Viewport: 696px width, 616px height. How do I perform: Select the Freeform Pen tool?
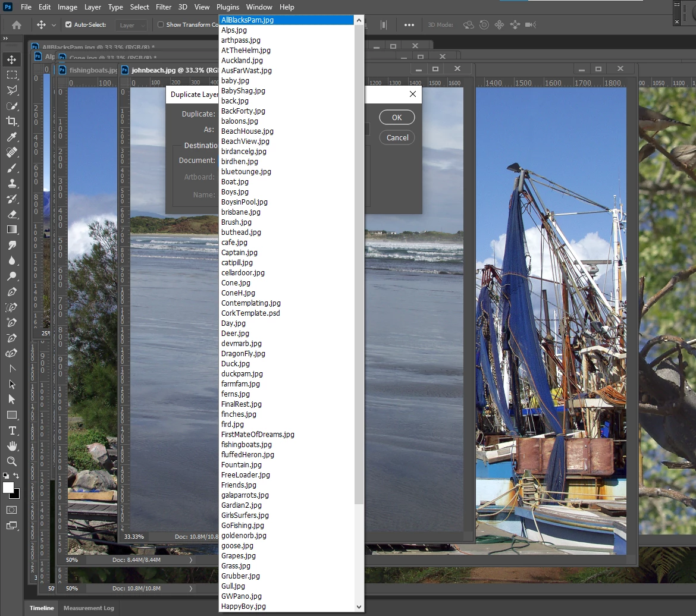12,307
